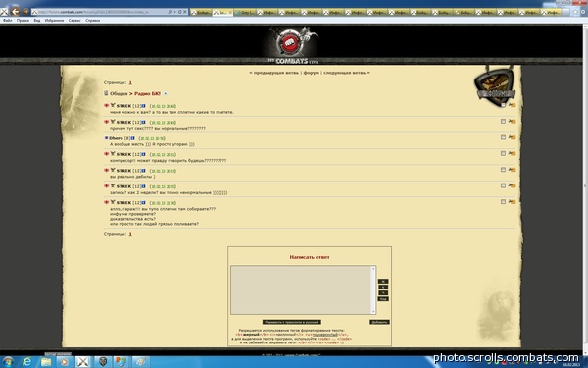Open Windows Media Player on taskbar
The height and width of the screenshot is (368, 588).
[x=64, y=362]
